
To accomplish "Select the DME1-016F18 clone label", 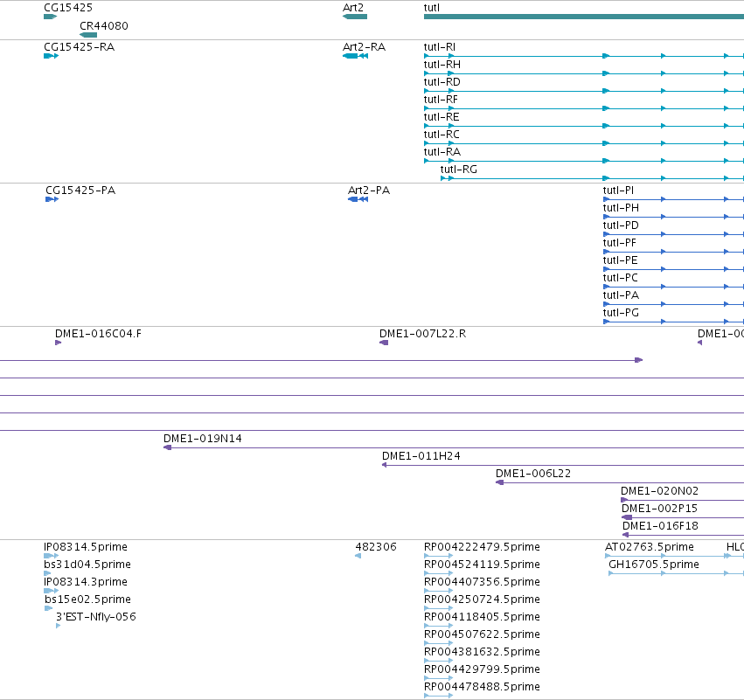I will [660, 526].
